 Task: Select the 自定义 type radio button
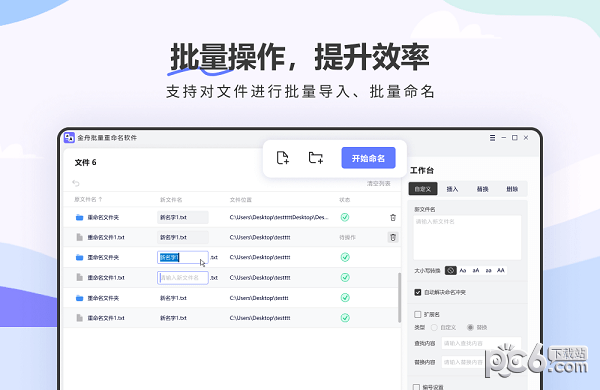[434, 327]
